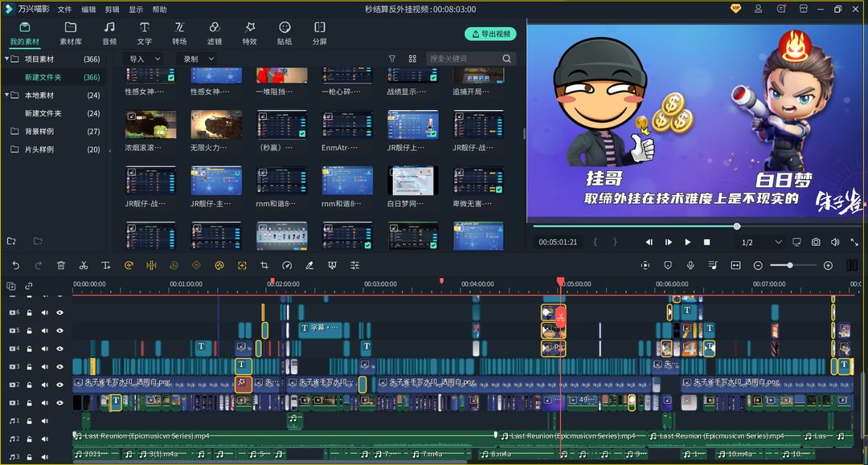Click the 导出视频 export button

pyautogui.click(x=490, y=34)
